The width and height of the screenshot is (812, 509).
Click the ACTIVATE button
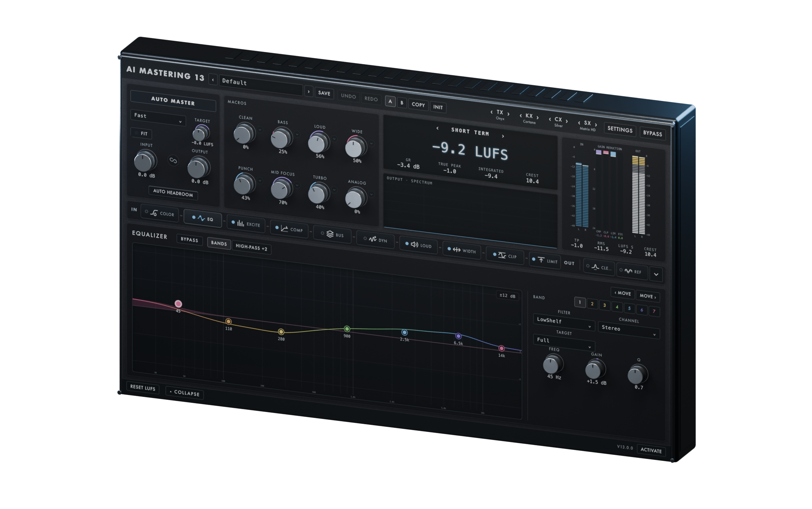click(x=651, y=450)
